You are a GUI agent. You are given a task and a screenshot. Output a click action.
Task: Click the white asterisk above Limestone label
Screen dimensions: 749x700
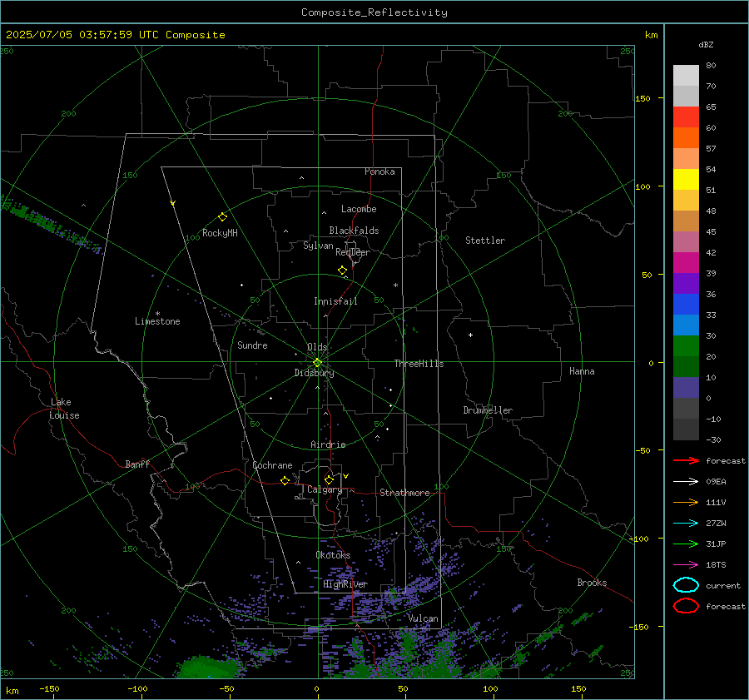pos(157,314)
